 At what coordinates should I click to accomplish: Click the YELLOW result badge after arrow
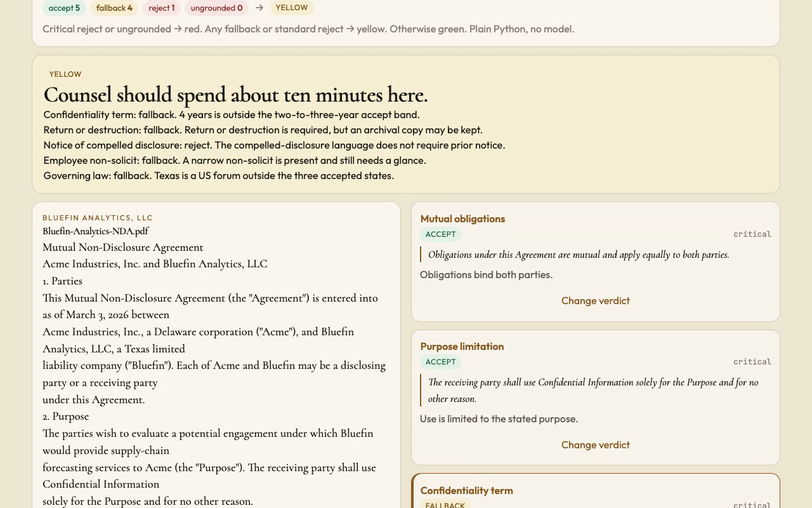coord(291,8)
